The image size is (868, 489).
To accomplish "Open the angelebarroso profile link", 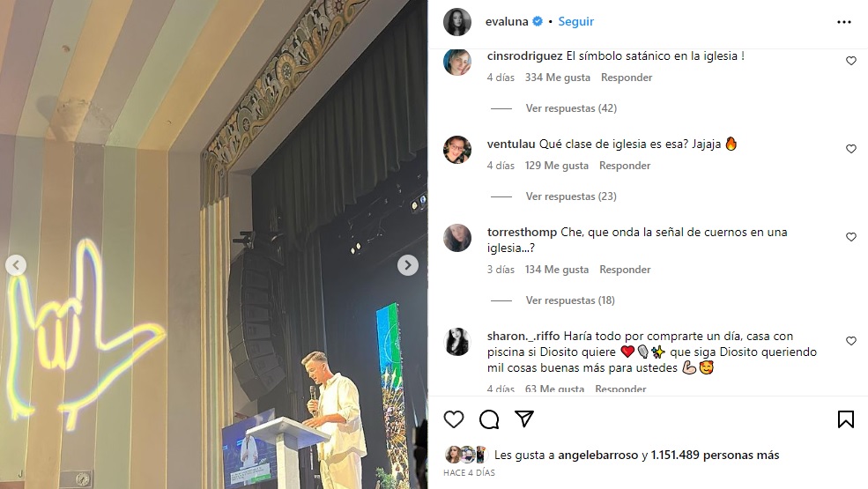I will pos(597,456).
